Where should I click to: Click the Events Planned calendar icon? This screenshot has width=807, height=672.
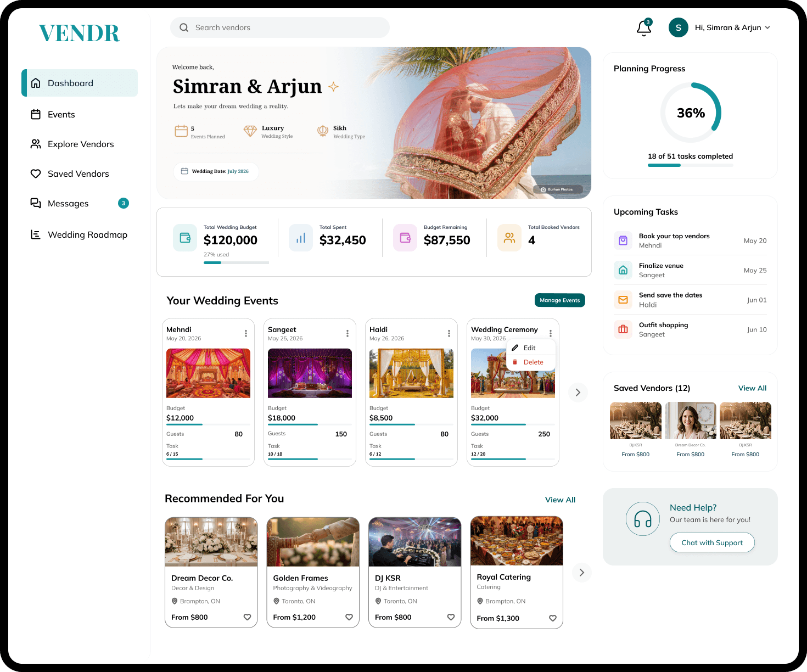tap(181, 131)
